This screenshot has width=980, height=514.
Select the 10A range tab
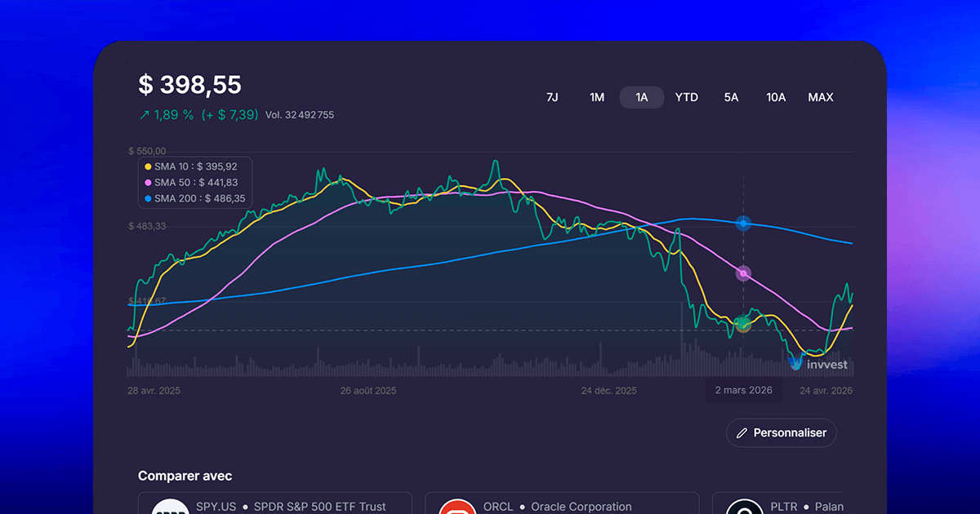(x=776, y=97)
